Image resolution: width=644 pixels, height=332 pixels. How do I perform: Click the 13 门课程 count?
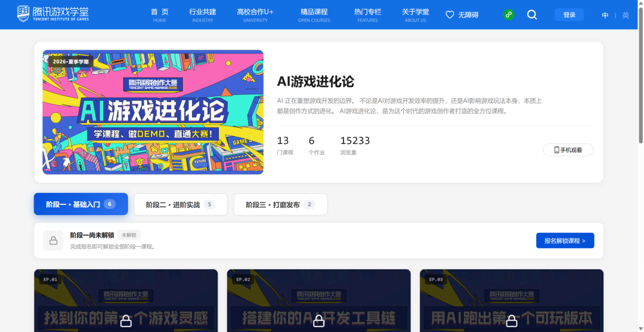point(285,146)
